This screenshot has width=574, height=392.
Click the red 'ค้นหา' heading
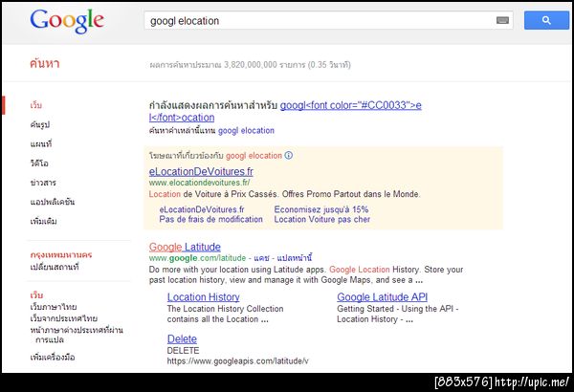(45, 63)
